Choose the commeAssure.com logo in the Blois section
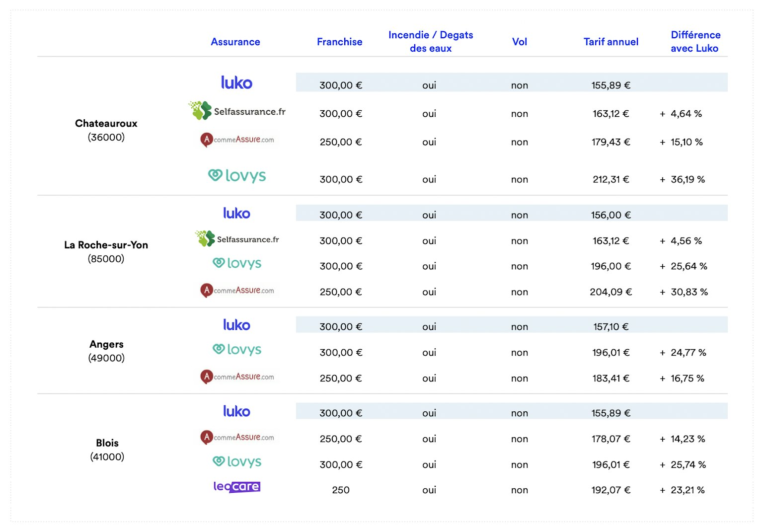The height and width of the screenshot is (532, 763). [x=237, y=437]
